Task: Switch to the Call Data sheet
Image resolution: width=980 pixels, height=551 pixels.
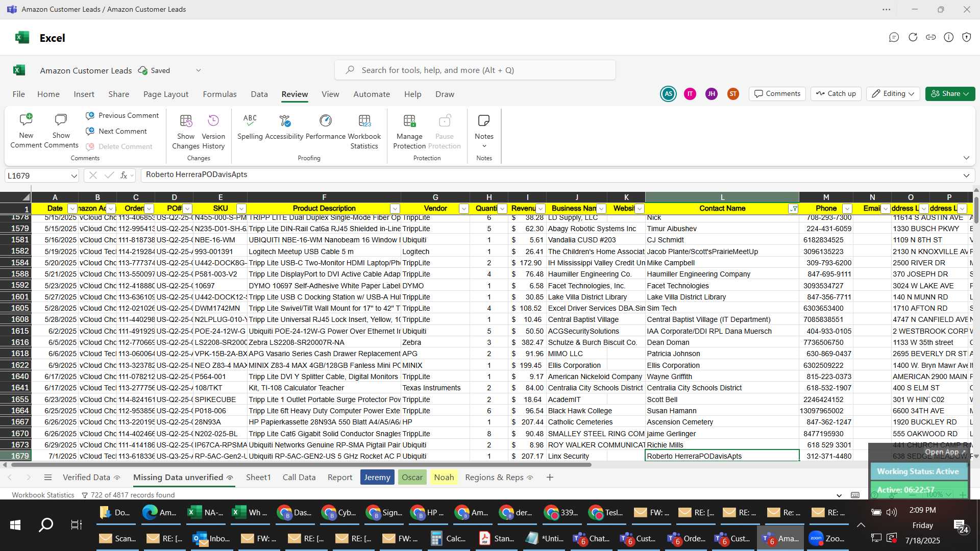Action: [299, 478]
